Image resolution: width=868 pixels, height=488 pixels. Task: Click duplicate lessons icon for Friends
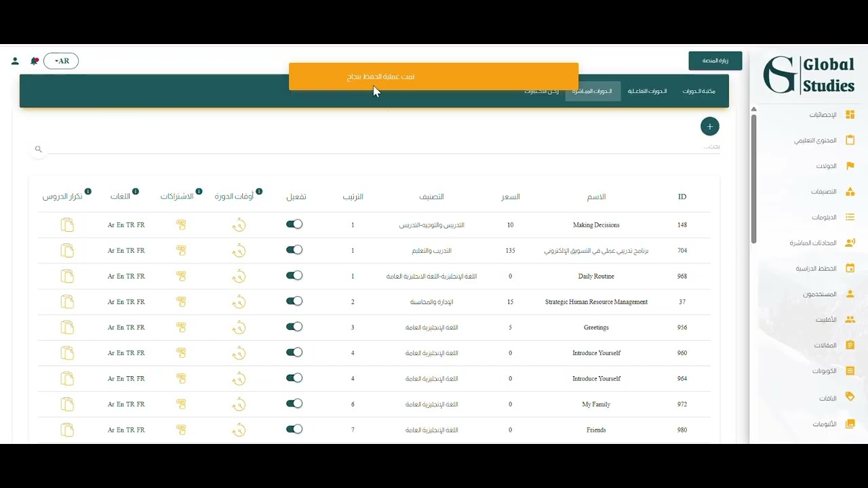click(67, 430)
